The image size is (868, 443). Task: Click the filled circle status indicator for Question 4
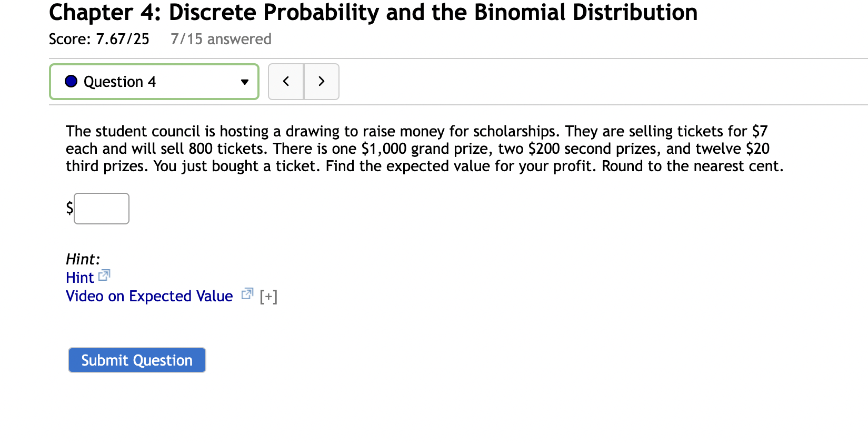[70, 81]
